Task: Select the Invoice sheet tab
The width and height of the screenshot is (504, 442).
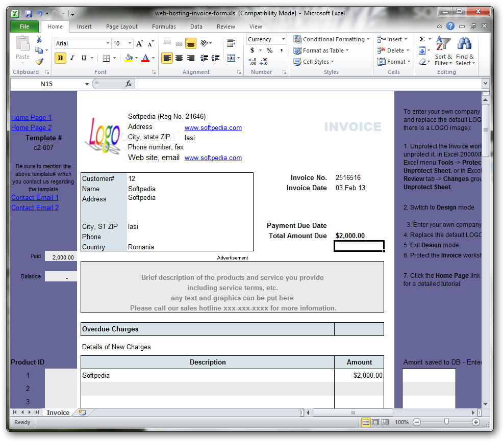Action: [58, 413]
